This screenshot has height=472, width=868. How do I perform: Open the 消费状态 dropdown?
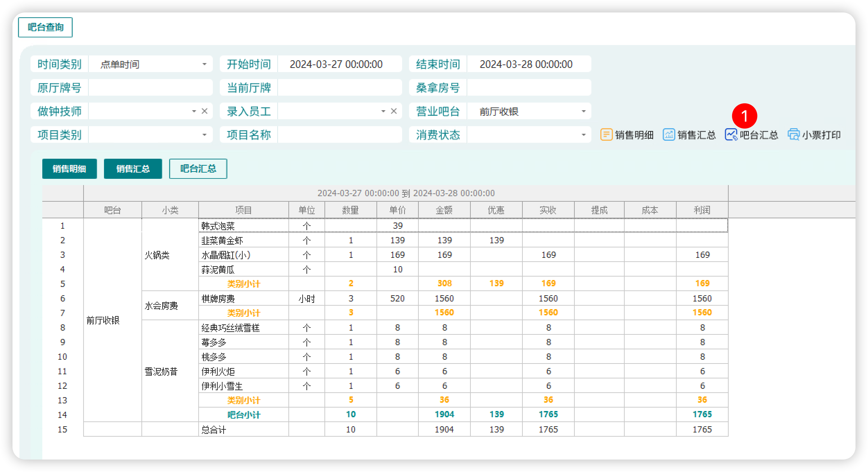(583, 134)
